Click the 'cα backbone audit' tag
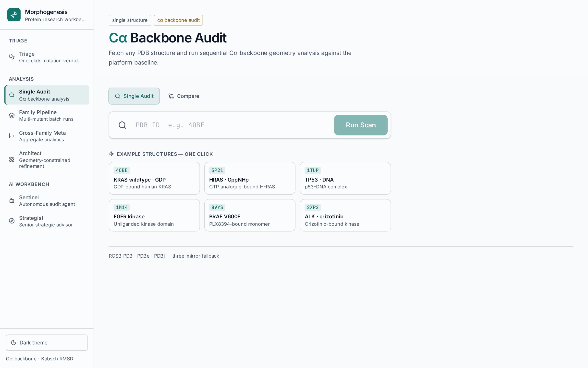 (178, 20)
